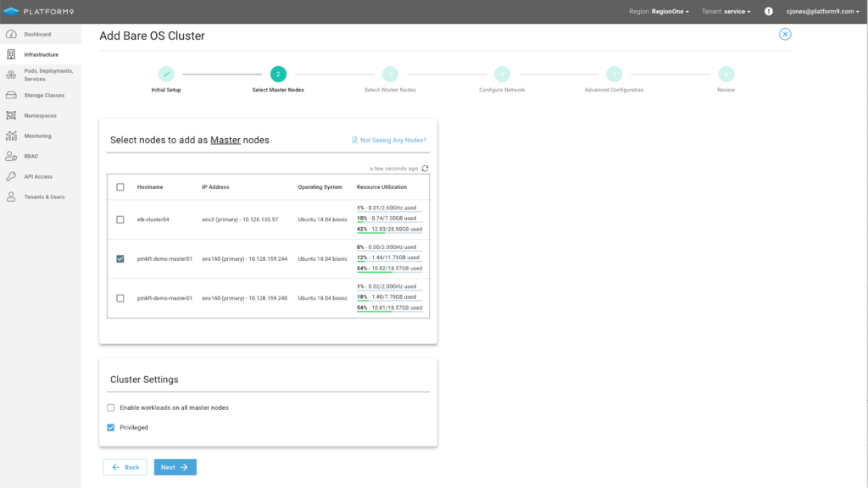
Task: Click the Tenants & Users icon
Action: [x=11, y=197]
